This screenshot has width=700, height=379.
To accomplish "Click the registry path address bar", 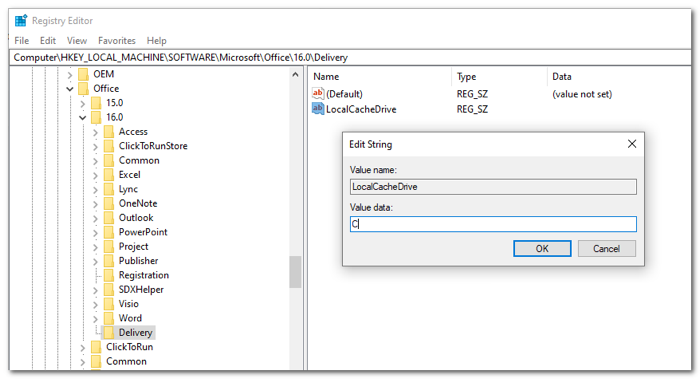I will click(x=350, y=58).
